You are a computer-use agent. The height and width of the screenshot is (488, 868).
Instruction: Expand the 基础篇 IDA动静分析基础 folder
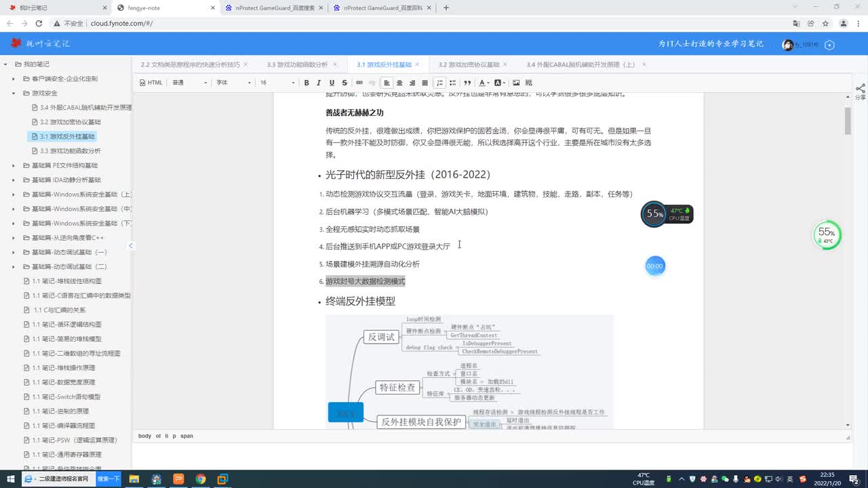pyautogui.click(x=14, y=180)
